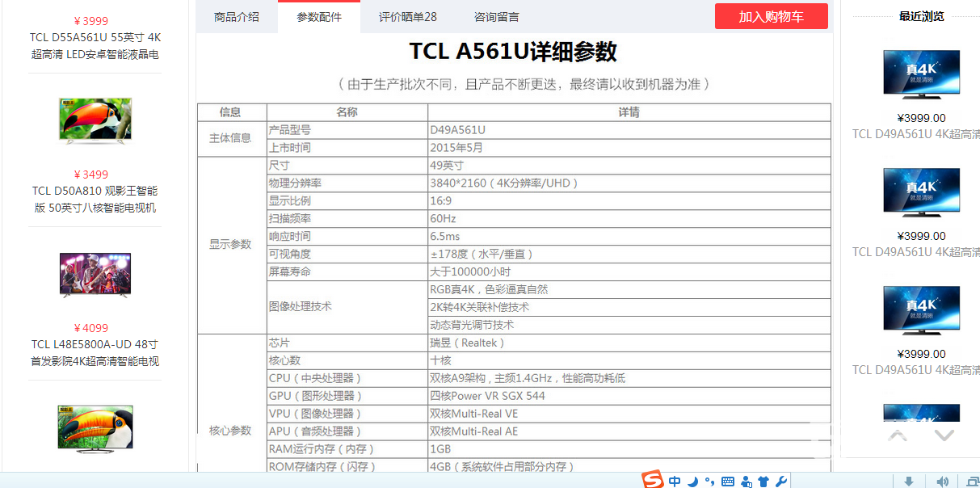The image size is (980, 488).
Task: Click the up chevron in recently viewed panel
Action: [898, 435]
